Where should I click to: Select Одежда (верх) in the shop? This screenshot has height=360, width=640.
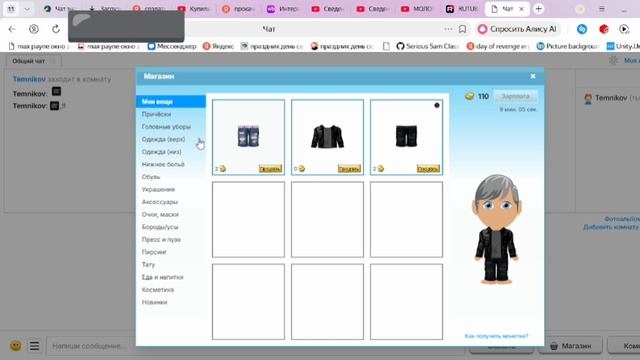(x=163, y=139)
